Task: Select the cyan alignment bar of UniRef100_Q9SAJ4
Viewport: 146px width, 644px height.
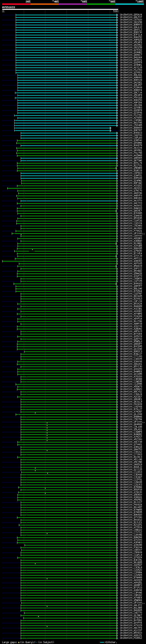Action: (67, 15)
